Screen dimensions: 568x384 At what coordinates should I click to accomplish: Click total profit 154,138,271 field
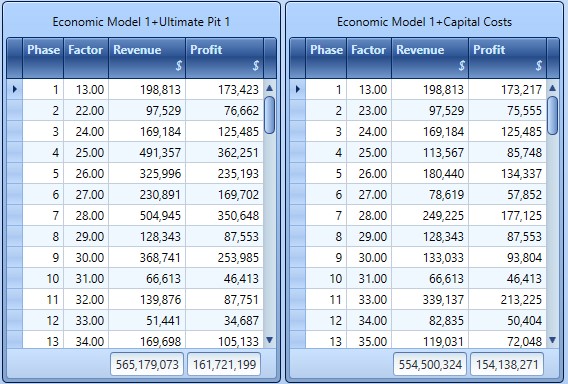point(507,364)
